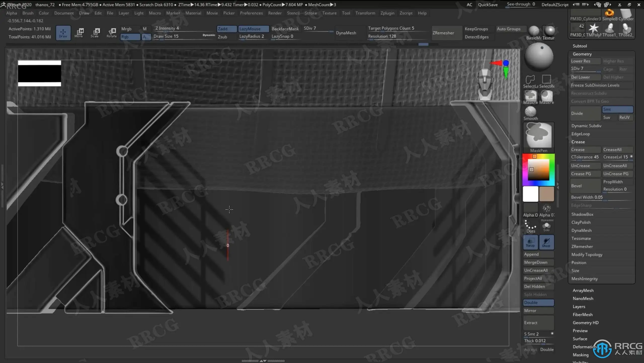The height and width of the screenshot is (363, 644).
Task: Click the MaskPen brush thumbnail
Action: (x=539, y=136)
